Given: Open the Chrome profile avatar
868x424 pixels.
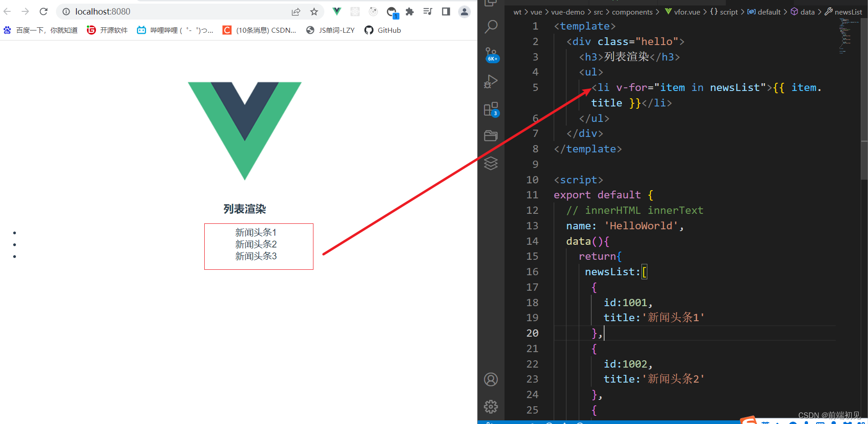Looking at the screenshot, I should 464,11.
